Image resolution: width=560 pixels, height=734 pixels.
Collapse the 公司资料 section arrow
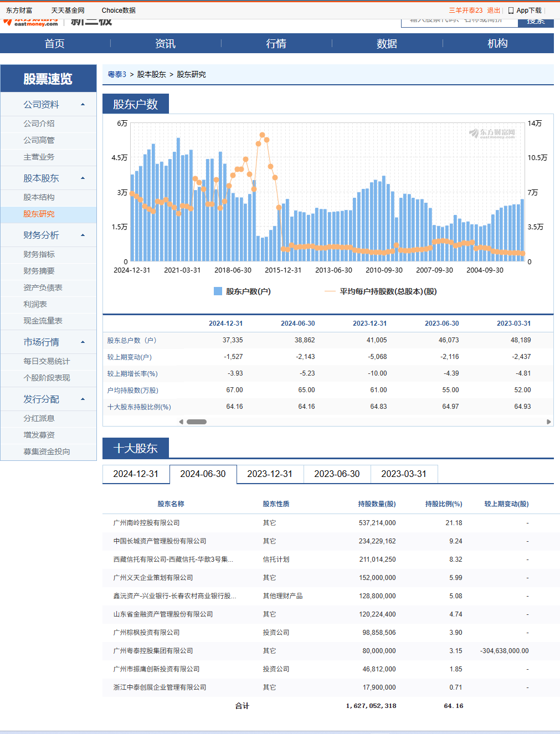click(x=83, y=105)
